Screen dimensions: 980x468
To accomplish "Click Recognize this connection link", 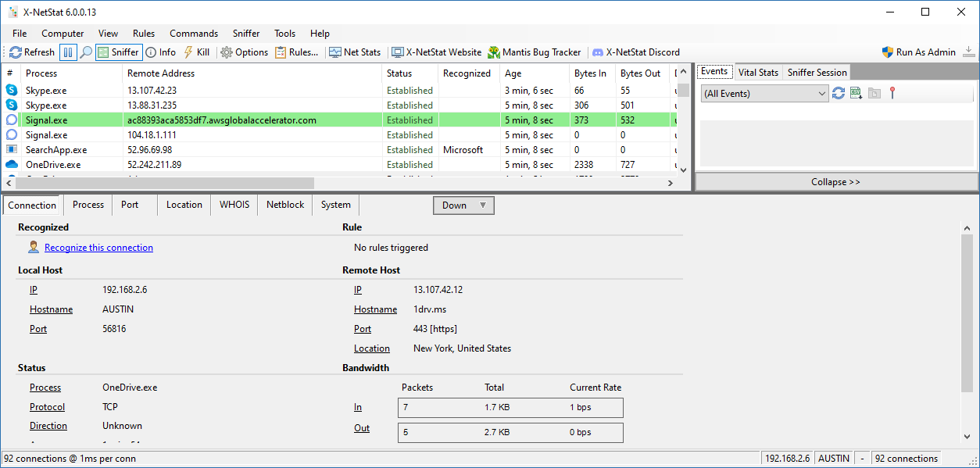I will click(x=98, y=248).
